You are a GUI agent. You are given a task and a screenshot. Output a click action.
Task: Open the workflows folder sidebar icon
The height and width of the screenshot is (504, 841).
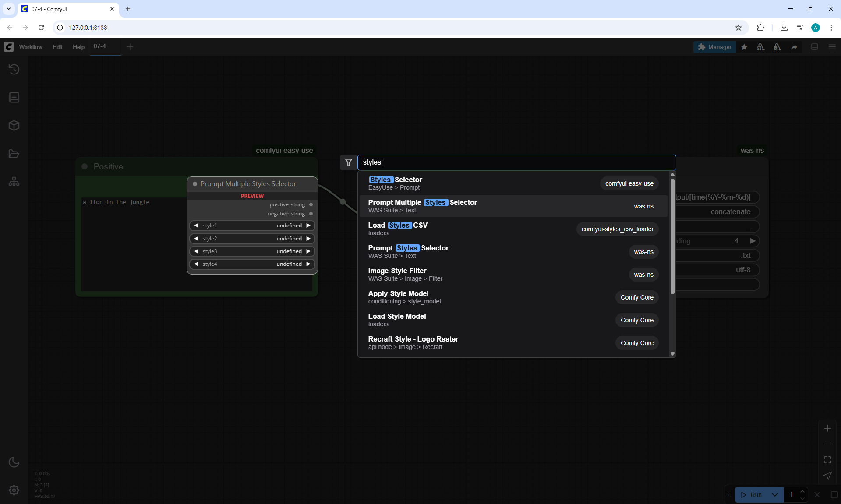pos(14,154)
